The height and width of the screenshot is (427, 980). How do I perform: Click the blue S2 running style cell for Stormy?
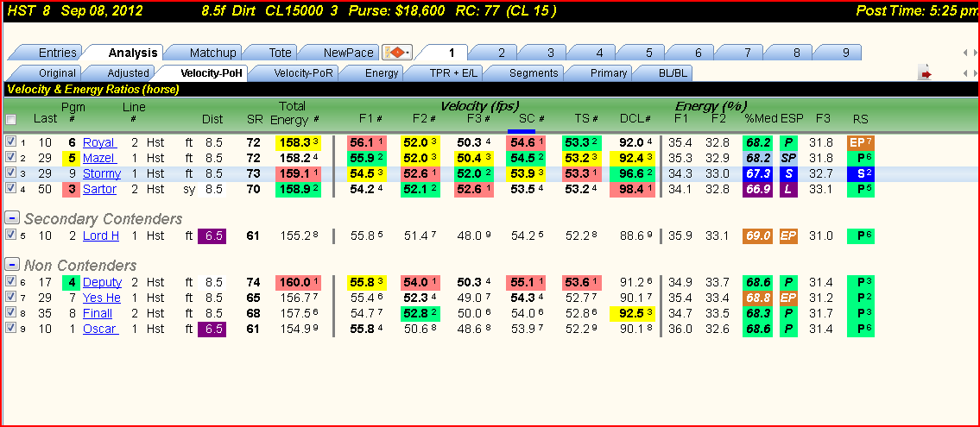click(x=861, y=173)
